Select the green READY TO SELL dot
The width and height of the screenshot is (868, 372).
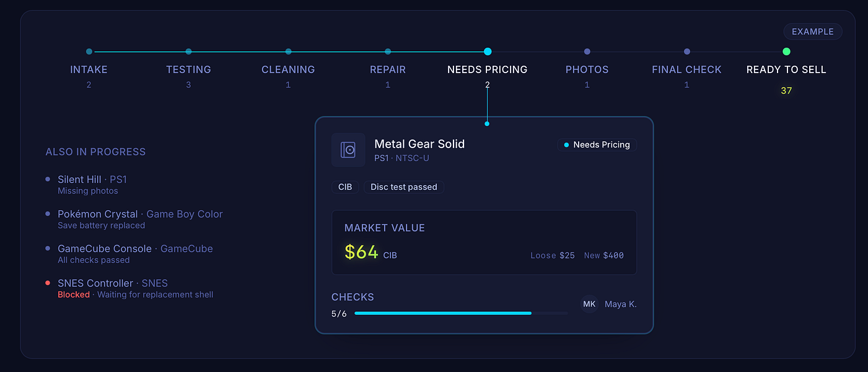(x=786, y=51)
